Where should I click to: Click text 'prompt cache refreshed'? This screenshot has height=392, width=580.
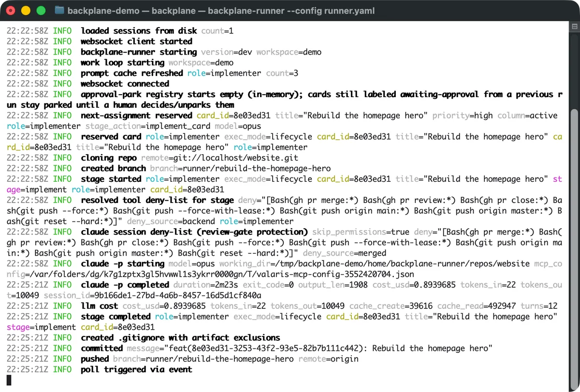131,73
